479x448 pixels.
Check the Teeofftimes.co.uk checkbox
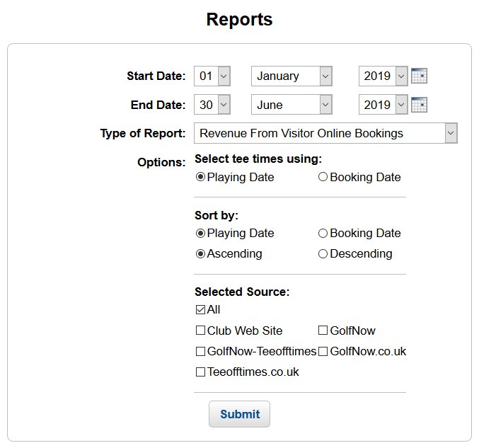click(x=200, y=372)
